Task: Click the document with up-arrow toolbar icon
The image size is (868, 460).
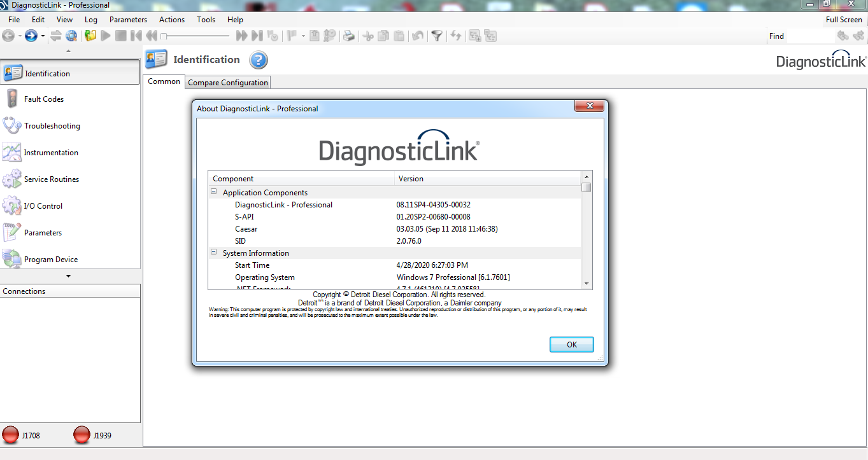Action: [315, 36]
